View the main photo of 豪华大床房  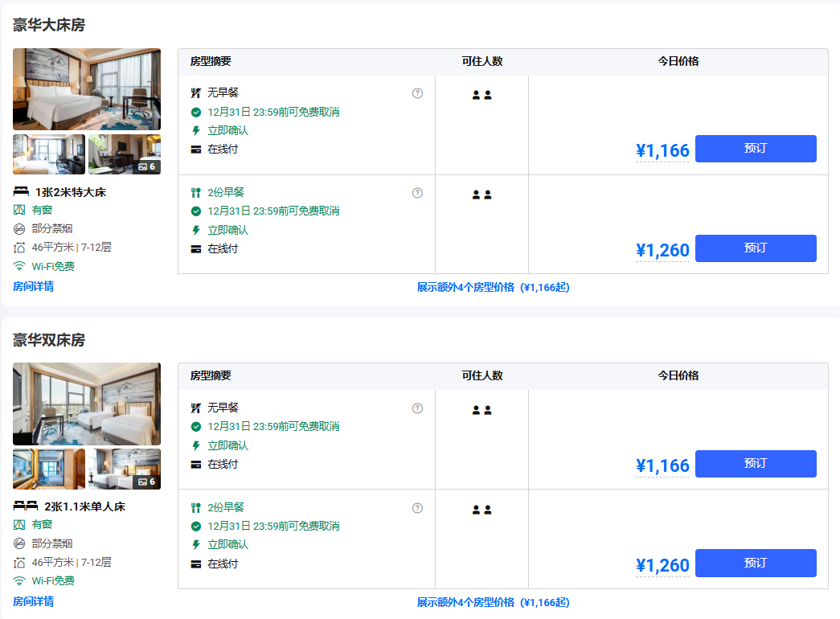pos(86,89)
